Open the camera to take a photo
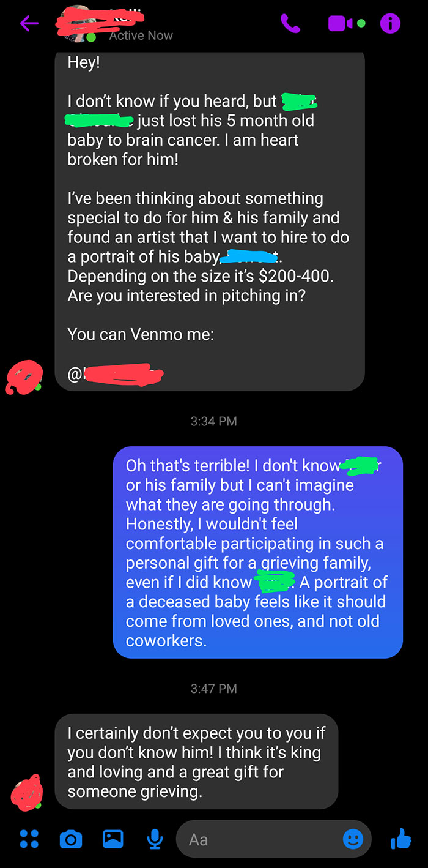The image size is (428, 868). pyautogui.click(x=71, y=839)
